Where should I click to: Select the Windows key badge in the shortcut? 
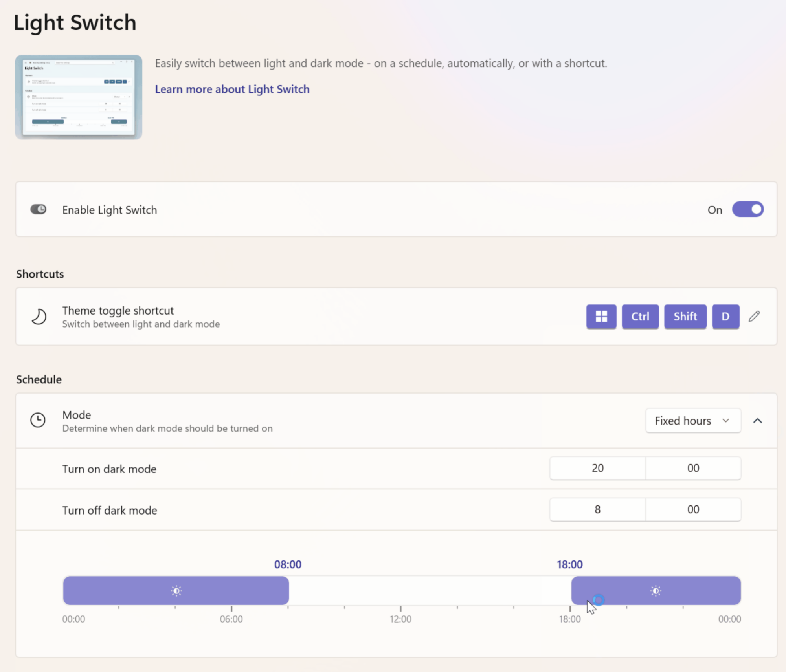pos(601,317)
